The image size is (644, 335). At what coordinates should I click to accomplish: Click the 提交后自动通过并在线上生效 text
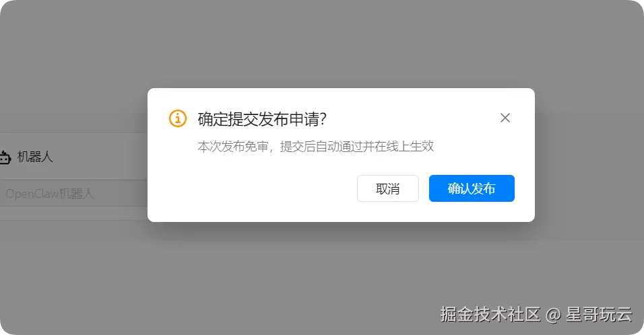[x=357, y=147]
